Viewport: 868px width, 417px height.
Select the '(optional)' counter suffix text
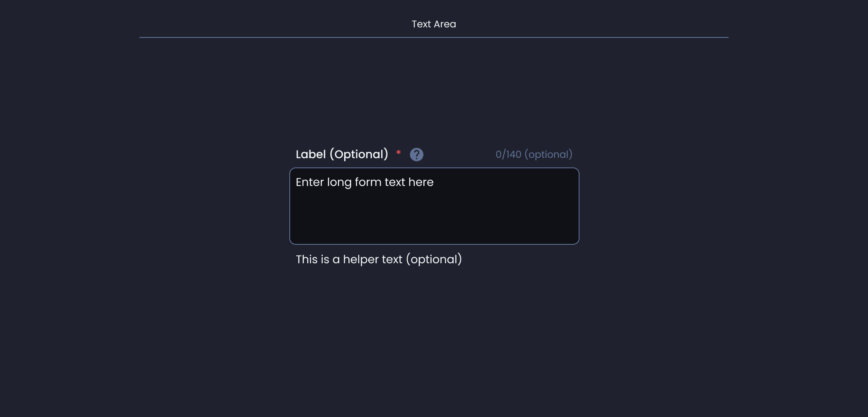pos(548,154)
